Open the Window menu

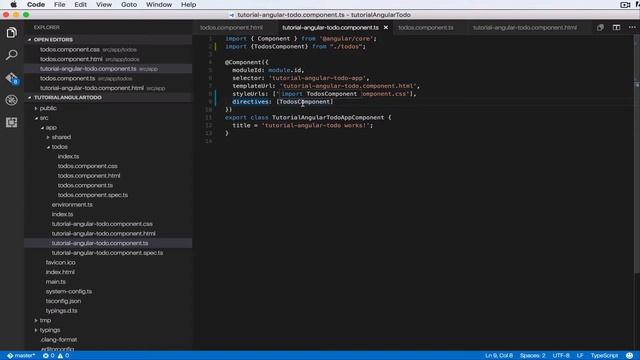pos(159,4)
